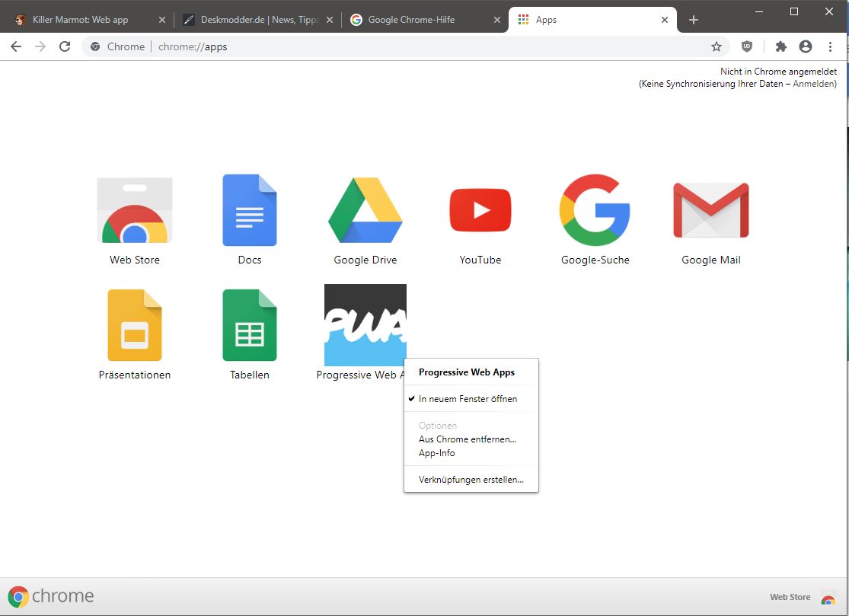The width and height of the screenshot is (849, 616).
Task: Go forward to the next page
Action: (40, 46)
